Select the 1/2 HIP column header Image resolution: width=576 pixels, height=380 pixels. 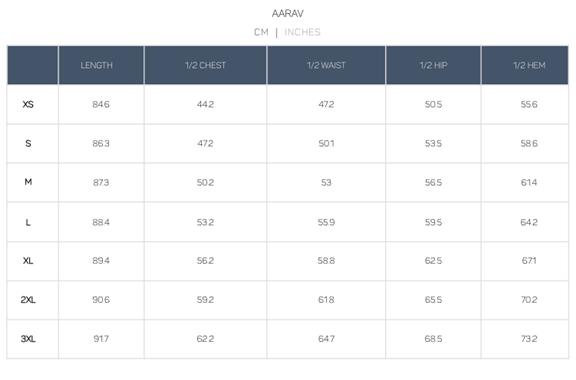(433, 65)
